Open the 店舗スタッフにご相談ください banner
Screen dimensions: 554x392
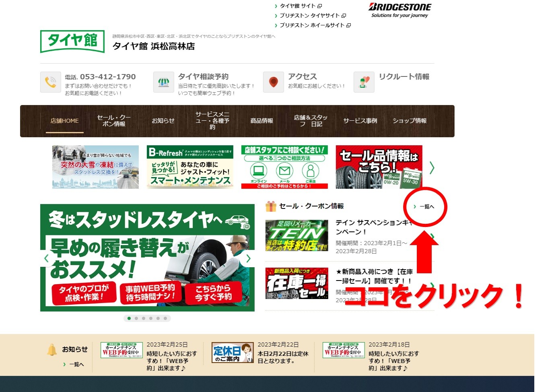pyautogui.click(x=284, y=167)
